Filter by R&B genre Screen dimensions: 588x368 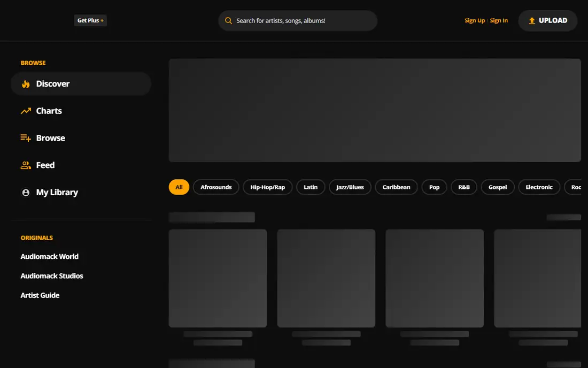[464, 187]
